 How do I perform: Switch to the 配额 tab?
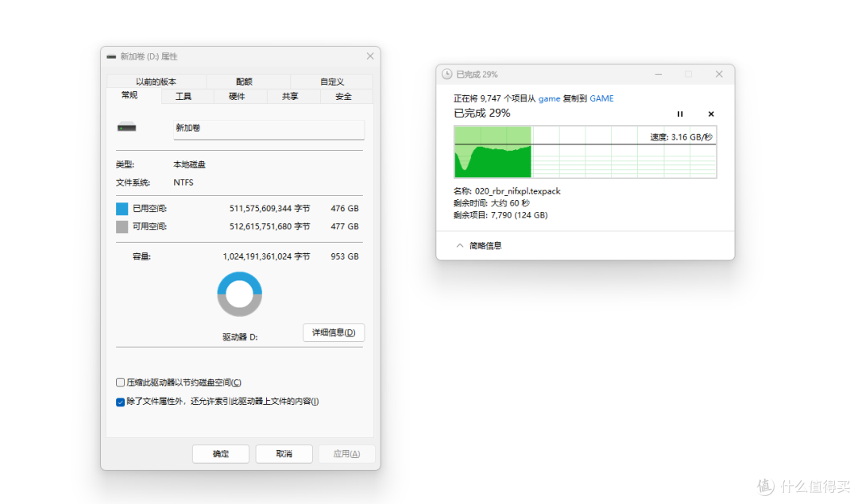[244, 82]
